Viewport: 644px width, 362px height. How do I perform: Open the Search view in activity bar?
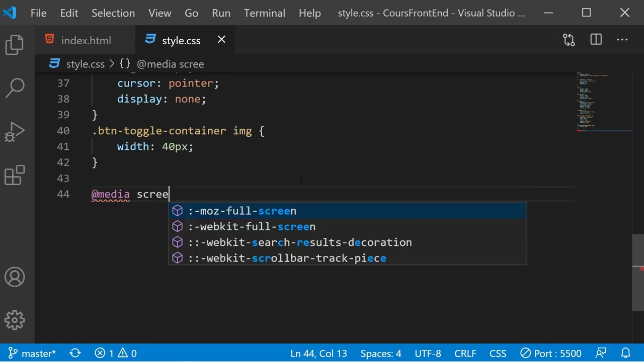click(x=15, y=87)
